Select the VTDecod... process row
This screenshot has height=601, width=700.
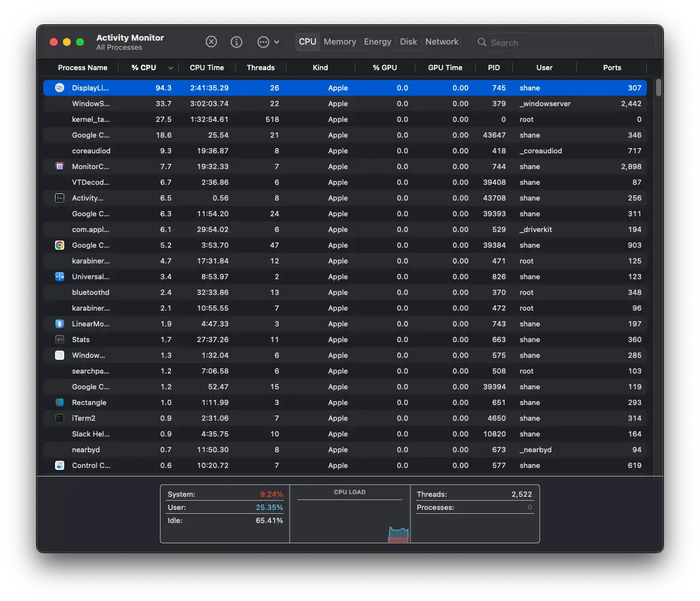(345, 182)
